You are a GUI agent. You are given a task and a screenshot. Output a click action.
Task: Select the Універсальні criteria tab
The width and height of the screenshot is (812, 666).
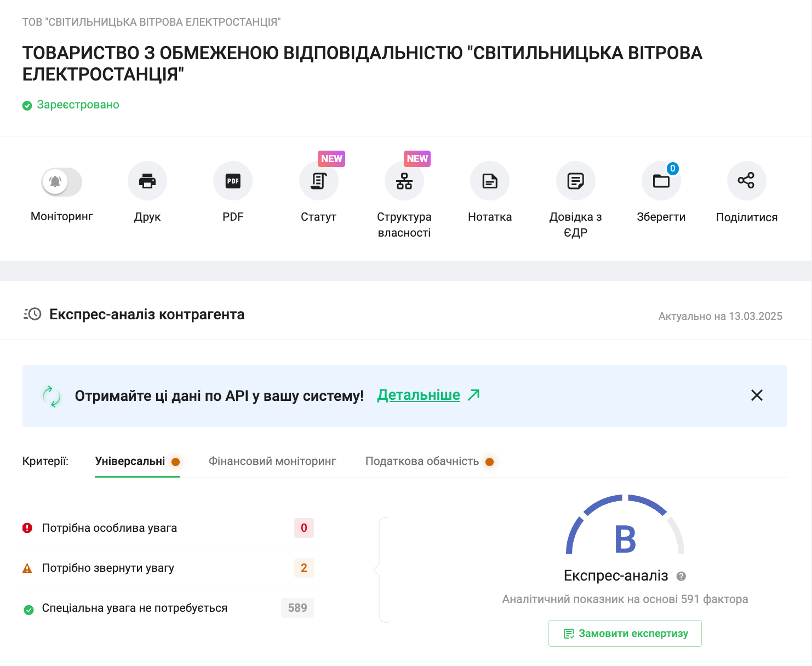pyautogui.click(x=138, y=462)
